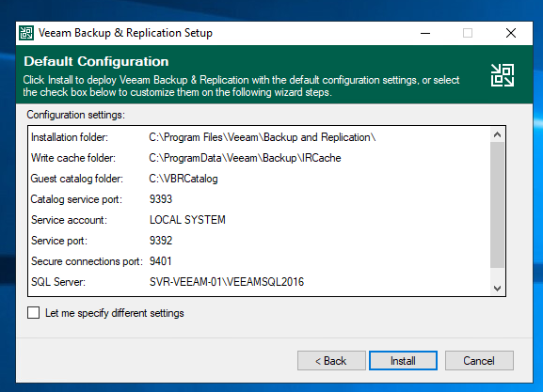Click SVR-VEEAM-01\VEEAMSQL2016 SQL Server value
Image resolution: width=543 pixels, height=392 pixels.
click(227, 282)
